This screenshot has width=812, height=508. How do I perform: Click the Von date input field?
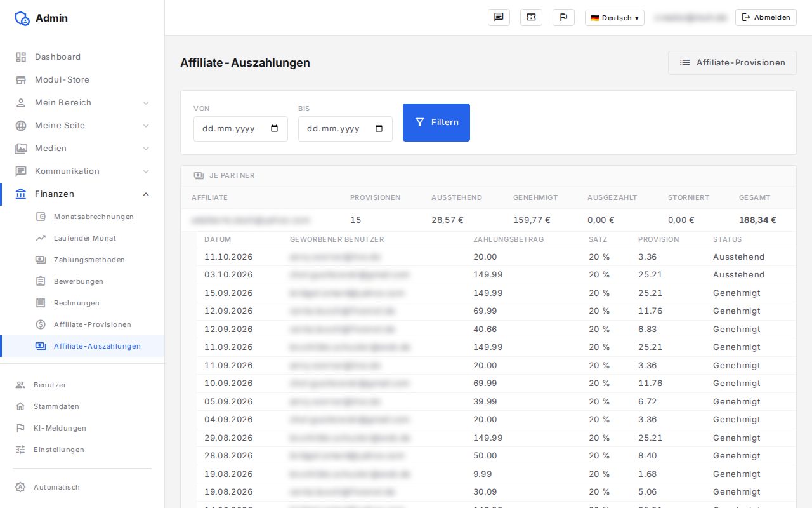(240, 129)
